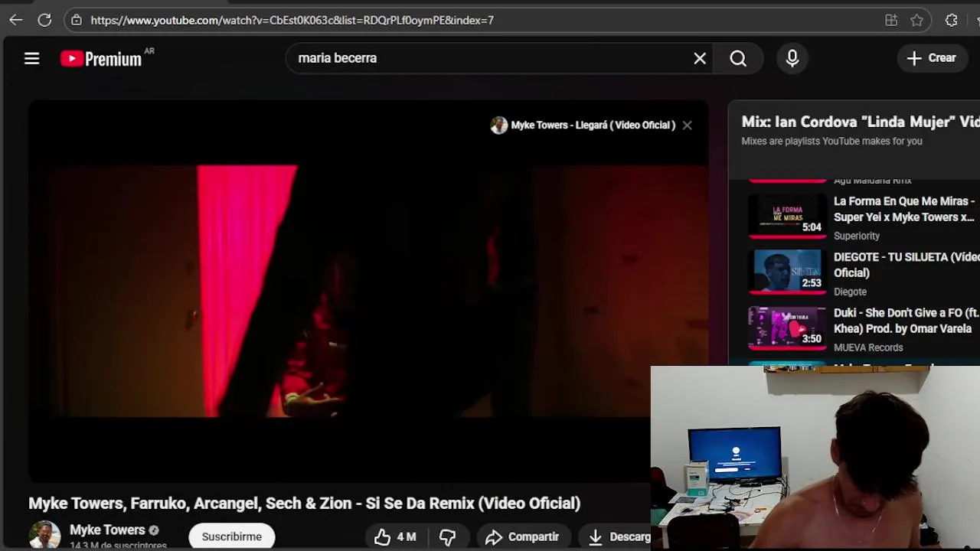Screen dimensions: 980x551
Task: Open Myke Towers channel name
Action: (107, 530)
